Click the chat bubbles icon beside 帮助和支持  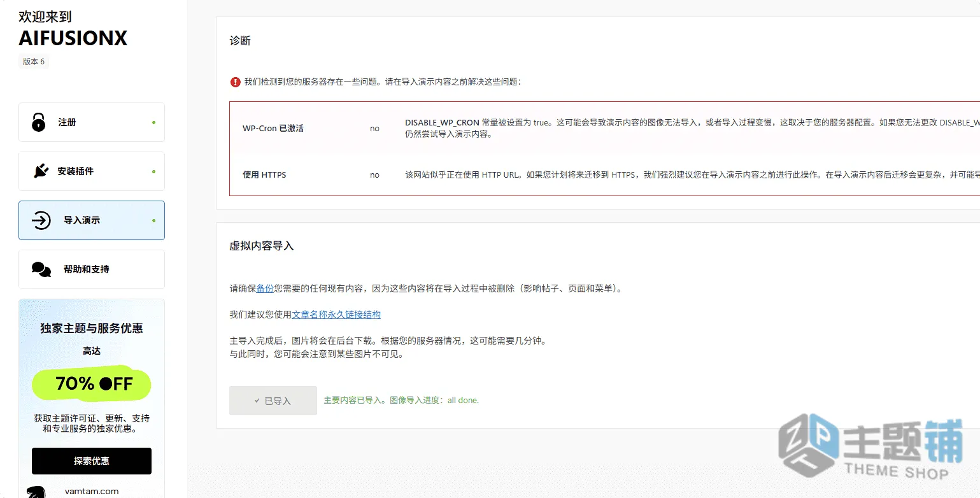(x=41, y=269)
